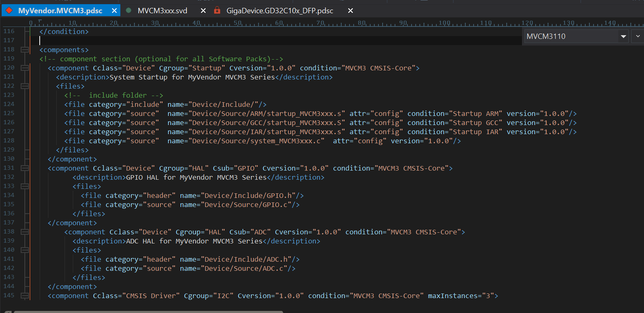Click the horizontal scrollbar at the bottom
The width and height of the screenshot is (644, 313).
click(x=148, y=311)
